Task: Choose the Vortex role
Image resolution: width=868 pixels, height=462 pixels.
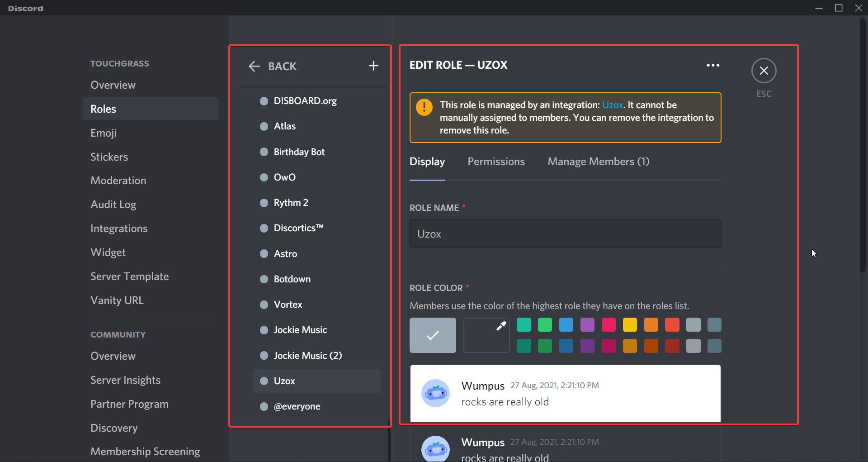Action: pyautogui.click(x=316, y=305)
